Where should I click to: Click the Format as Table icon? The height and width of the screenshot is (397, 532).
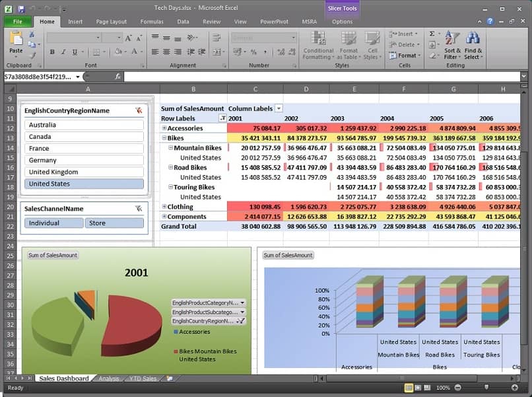click(x=349, y=38)
